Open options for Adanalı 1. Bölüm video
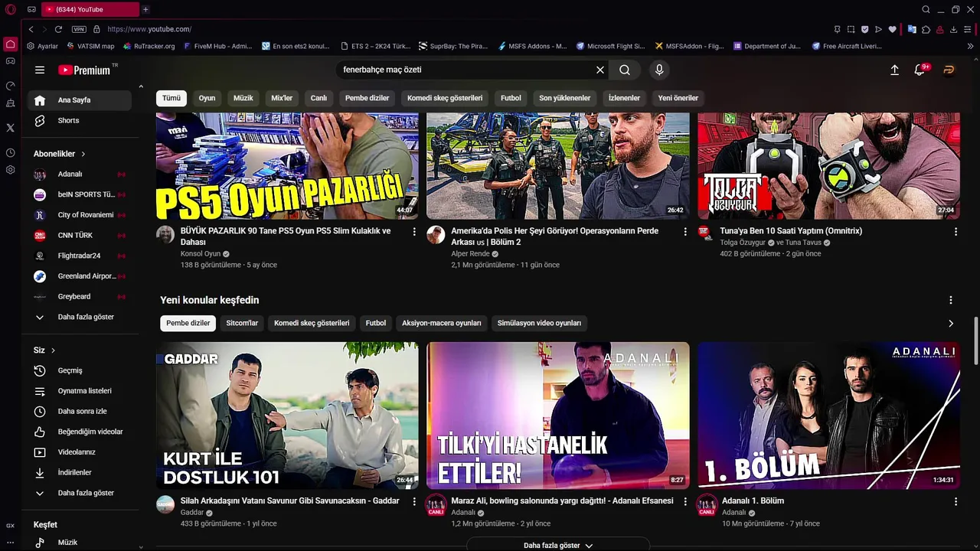 click(x=955, y=501)
